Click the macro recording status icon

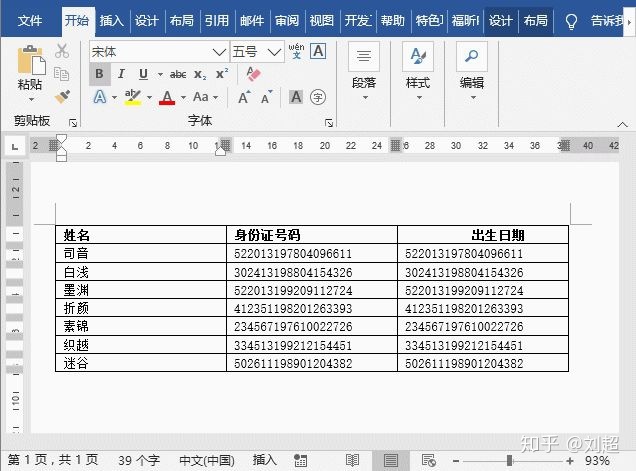click(300, 460)
